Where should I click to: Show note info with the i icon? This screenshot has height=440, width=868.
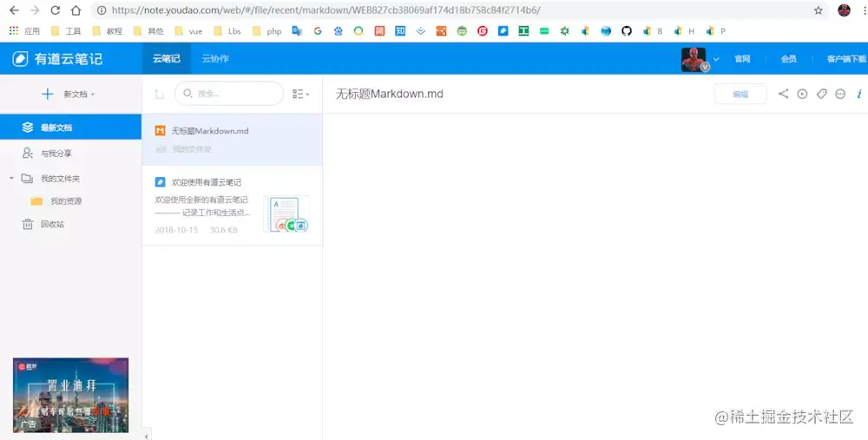click(x=859, y=94)
